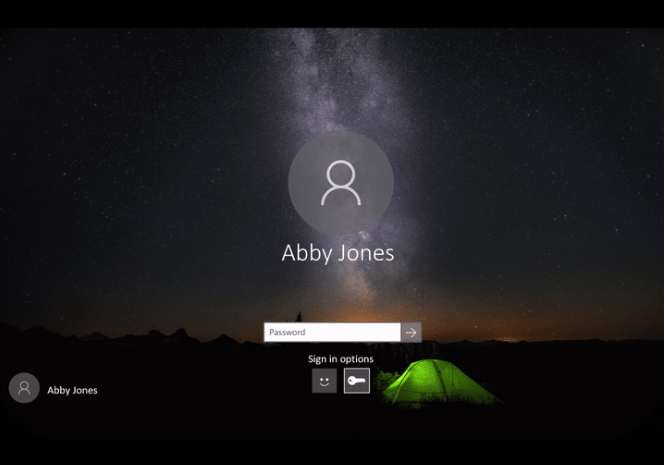Select the key password sign-in option

pos(357,381)
